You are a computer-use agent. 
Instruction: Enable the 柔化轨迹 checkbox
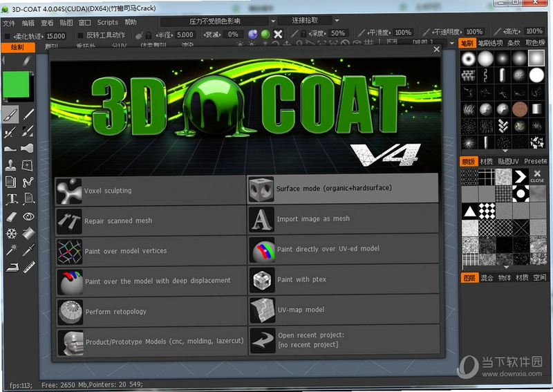coord(7,36)
